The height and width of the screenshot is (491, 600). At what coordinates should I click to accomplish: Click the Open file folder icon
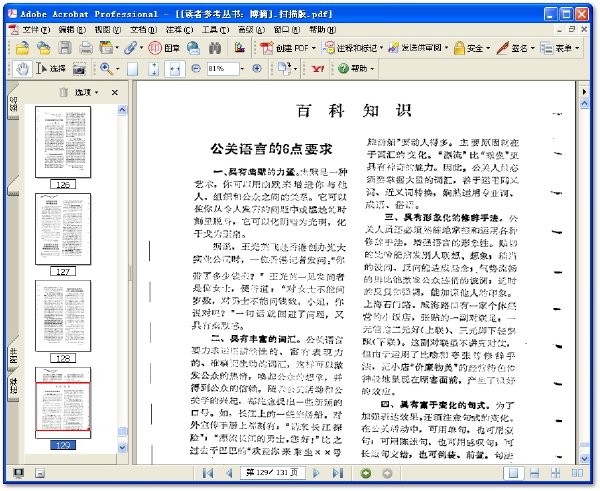[x=22, y=48]
